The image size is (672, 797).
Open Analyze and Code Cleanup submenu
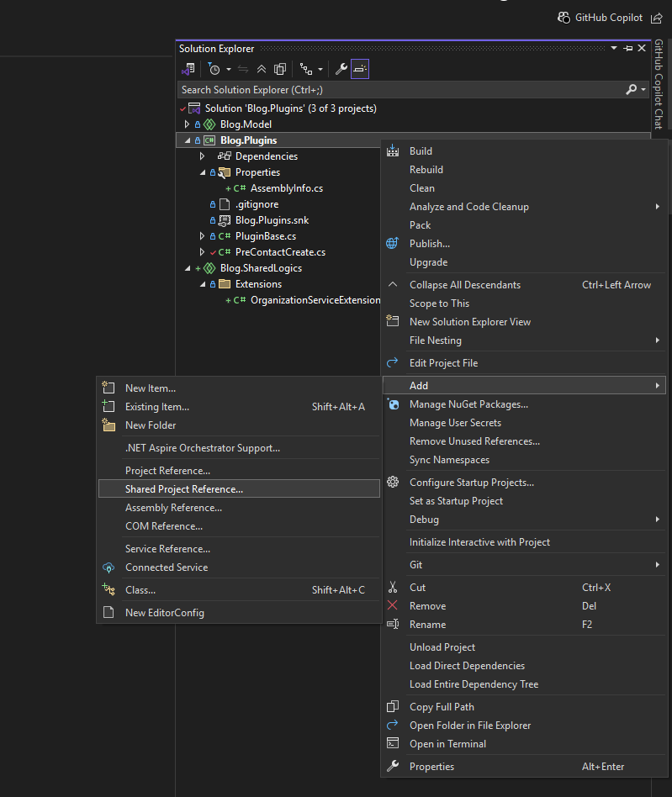[524, 207]
